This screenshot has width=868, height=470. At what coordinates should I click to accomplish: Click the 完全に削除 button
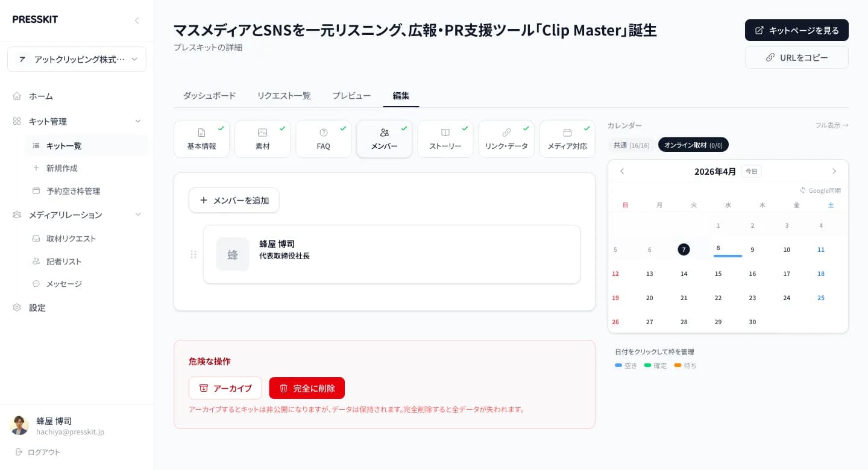point(307,388)
